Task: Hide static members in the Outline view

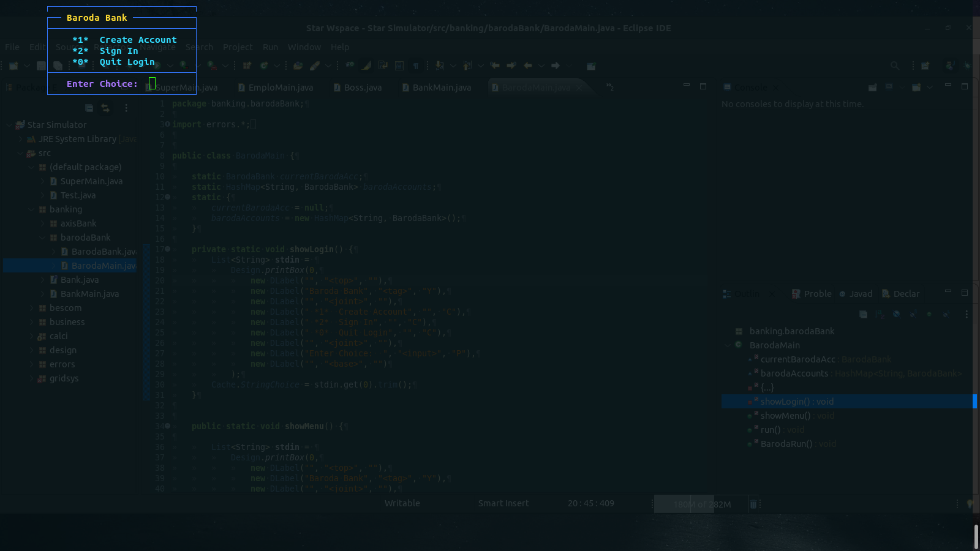Action: (x=913, y=314)
